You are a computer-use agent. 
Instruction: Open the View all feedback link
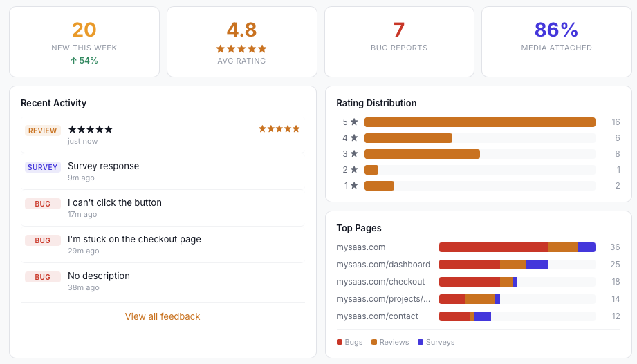pos(163,316)
